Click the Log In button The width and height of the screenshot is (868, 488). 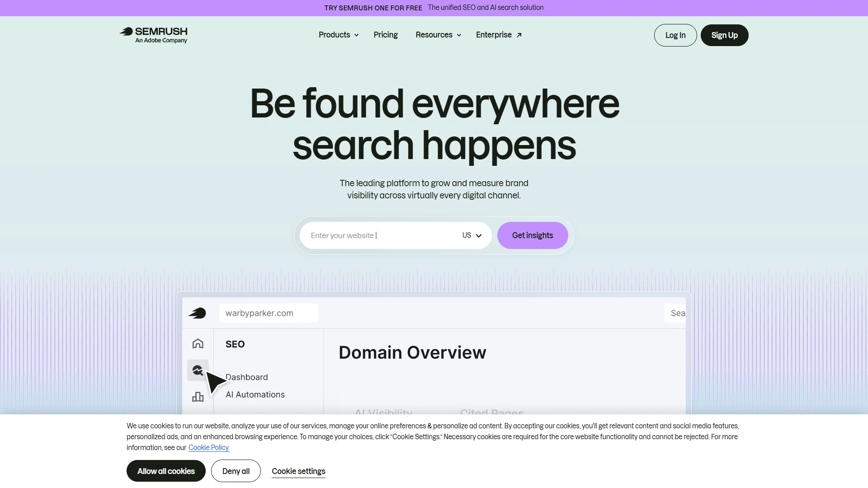[675, 35]
